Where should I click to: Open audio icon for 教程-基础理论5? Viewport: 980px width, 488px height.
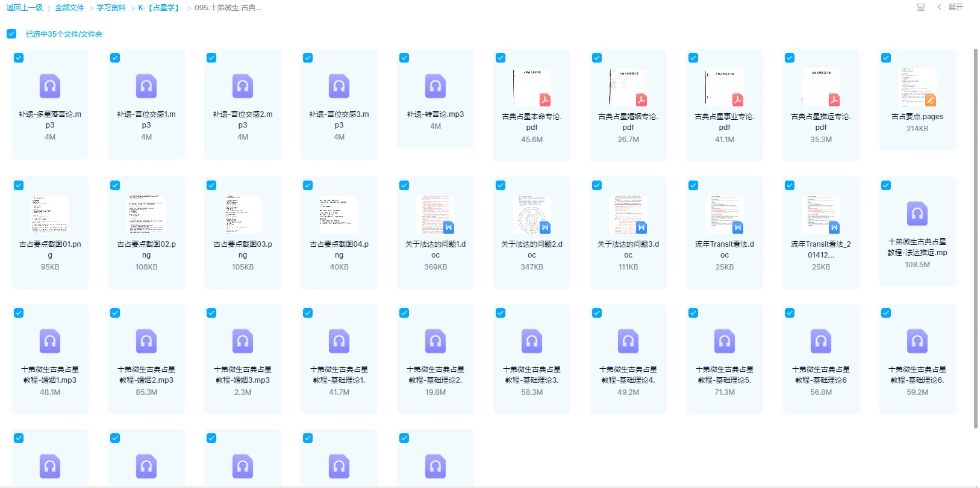point(725,341)
